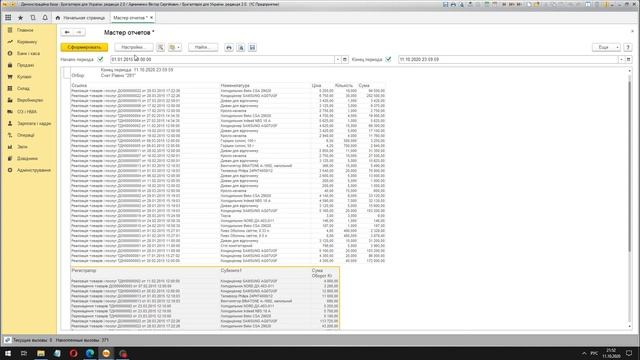The image size is (640, 360).
Task: Print the report with printer icon
Action: 229,47
